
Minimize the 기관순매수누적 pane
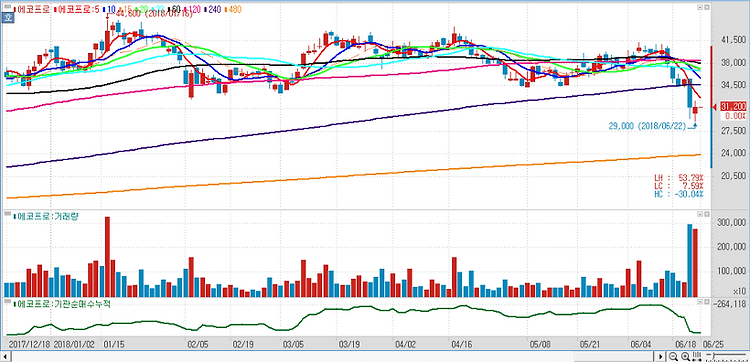pos(700,302)
